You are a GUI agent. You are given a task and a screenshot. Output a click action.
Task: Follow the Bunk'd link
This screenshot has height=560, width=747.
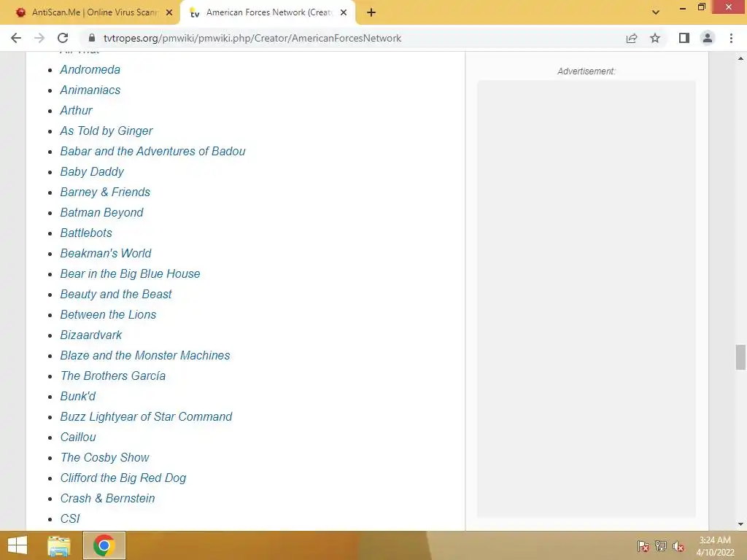point(77,396)
